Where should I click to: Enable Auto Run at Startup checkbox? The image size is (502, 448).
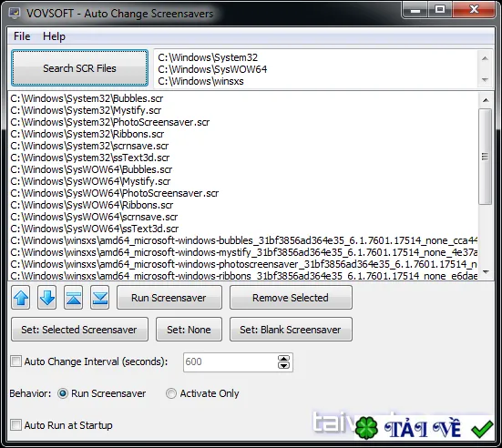(x=16, y=425)
